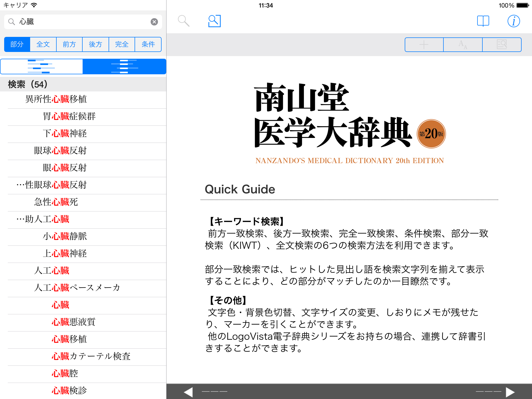Click the magnifying glass search icon
Image resolution: width=532 pixels, height=399 pixels.
point(183,21)
